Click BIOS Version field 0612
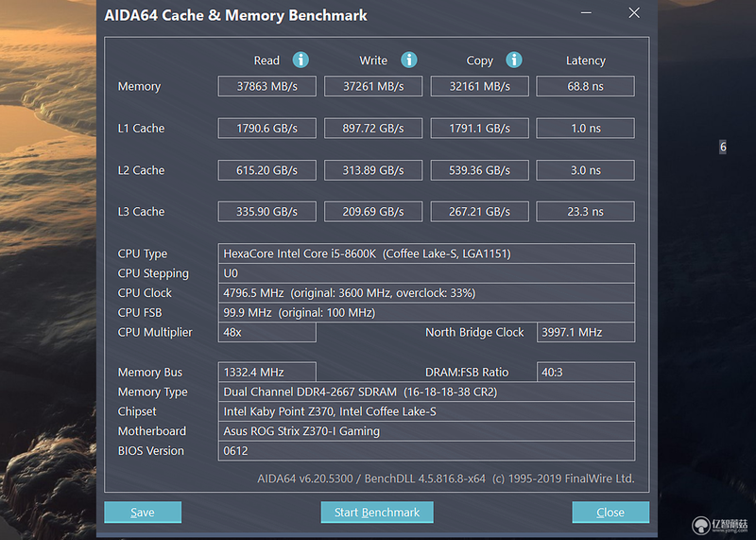 click(426, 451)
